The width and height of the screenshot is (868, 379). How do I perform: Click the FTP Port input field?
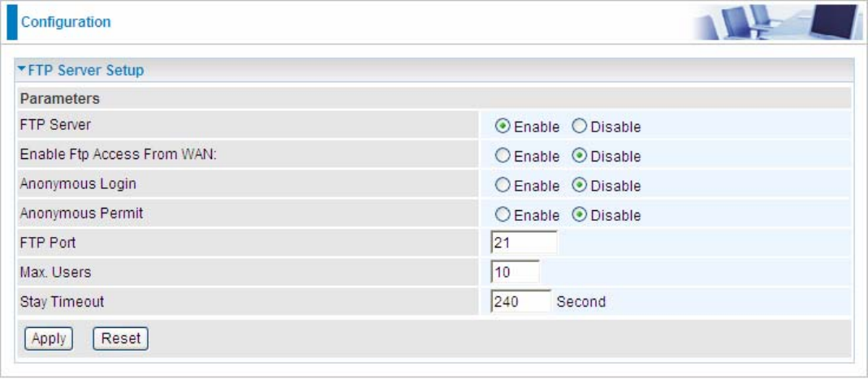point(524,243)
